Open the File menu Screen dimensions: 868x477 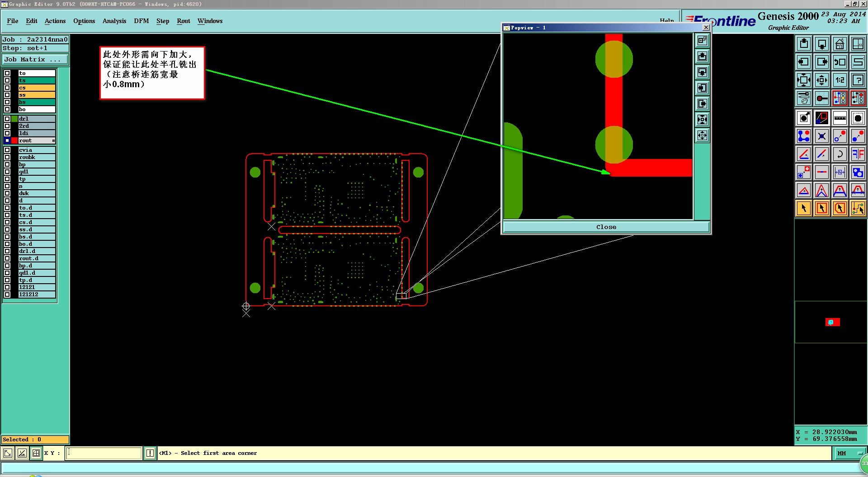click(x=13, y=21)
